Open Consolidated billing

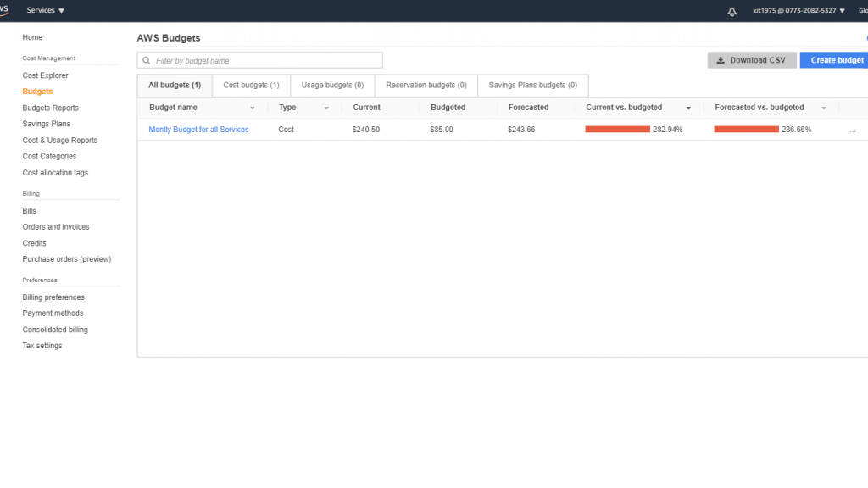click(x=55, y=330)
